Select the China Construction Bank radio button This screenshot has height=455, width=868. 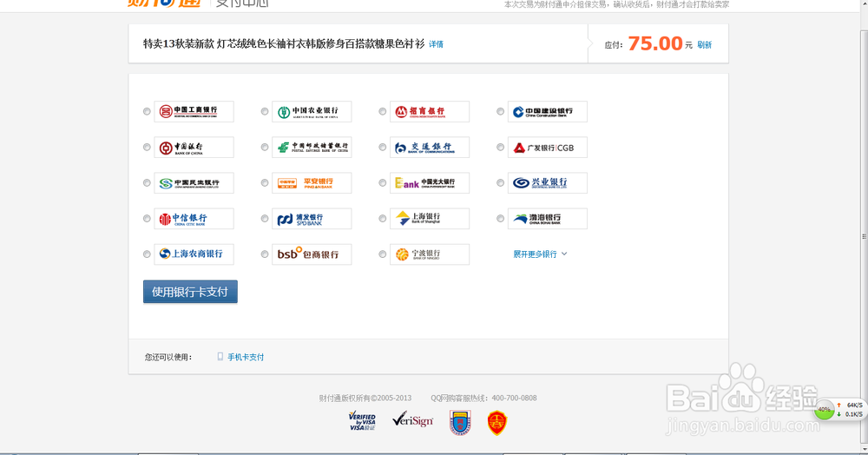[501, 112]
